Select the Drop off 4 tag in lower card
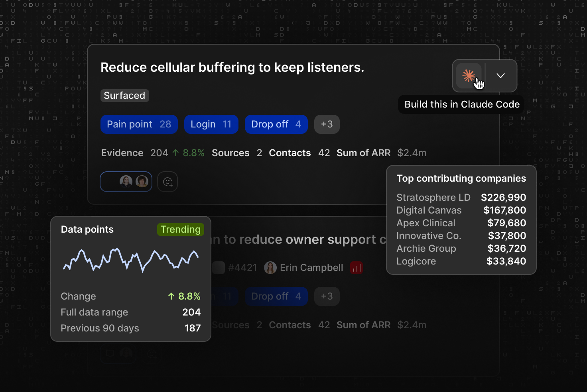Screen dimensions: 587x392 click(276, 296)
